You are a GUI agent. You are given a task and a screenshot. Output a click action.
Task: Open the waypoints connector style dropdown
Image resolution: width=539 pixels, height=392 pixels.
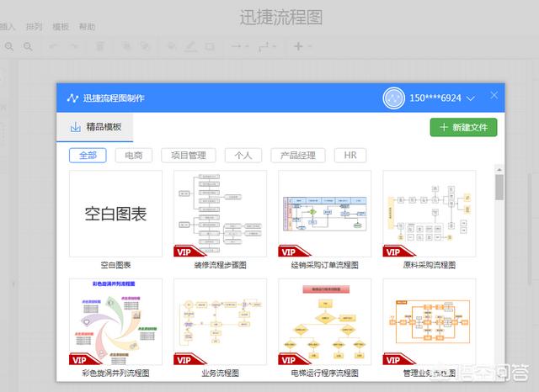[x=267, y=46]
